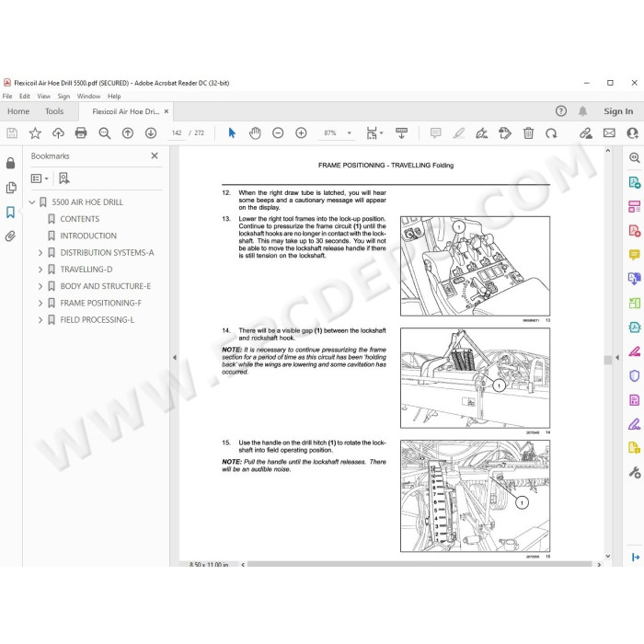Open the help question mark icon
This screenshot has width=644, height=644.
click(561, 111)
